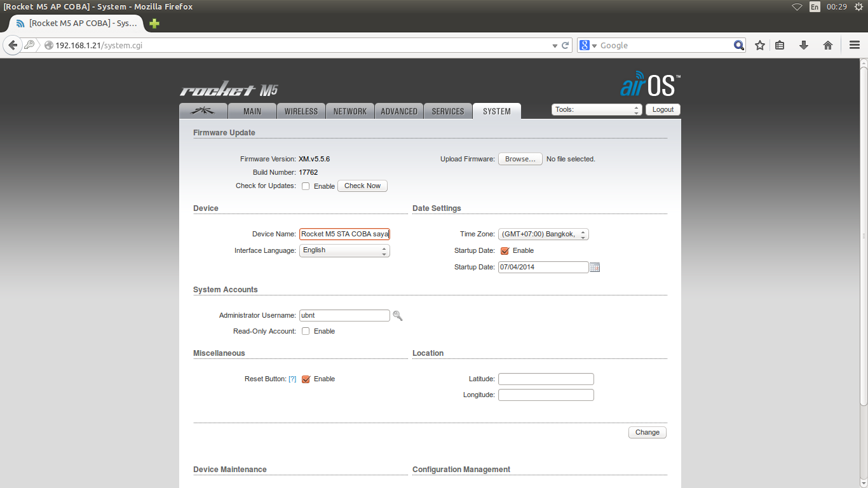Click the Check Now button
The height and width of the screenshot is (488, 868).
[362, 186]
